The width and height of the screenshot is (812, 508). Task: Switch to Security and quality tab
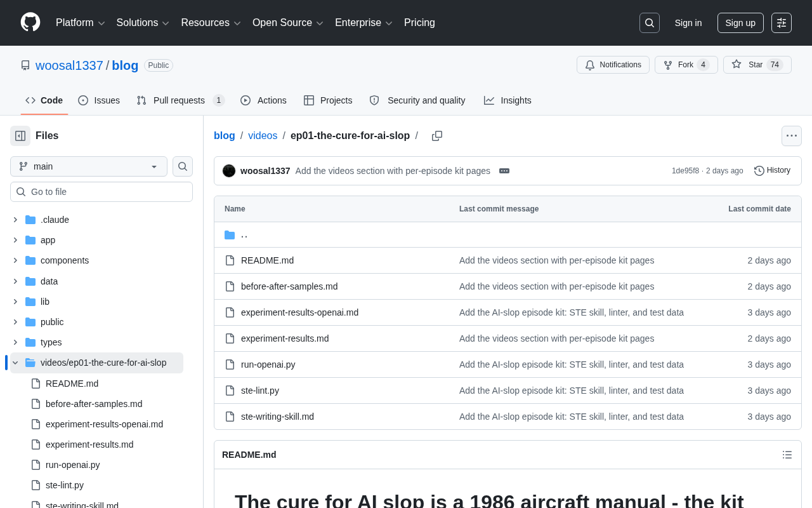[x=417, y=100]
